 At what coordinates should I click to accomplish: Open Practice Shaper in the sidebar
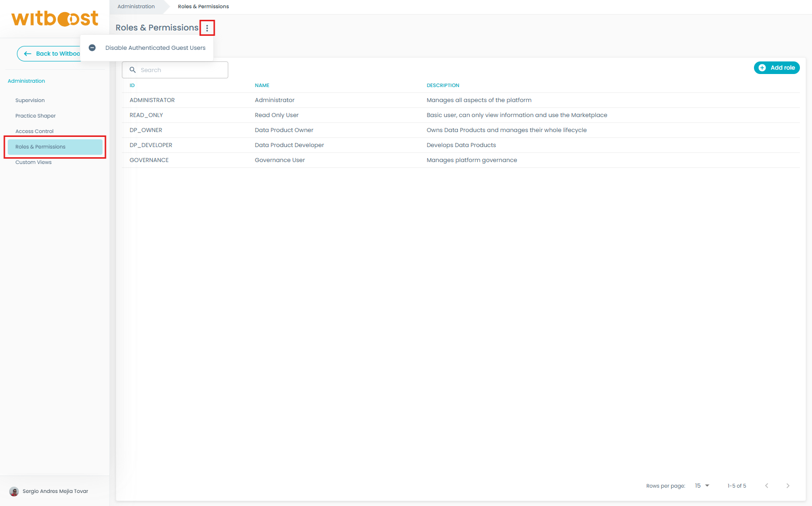pos(35,116)
